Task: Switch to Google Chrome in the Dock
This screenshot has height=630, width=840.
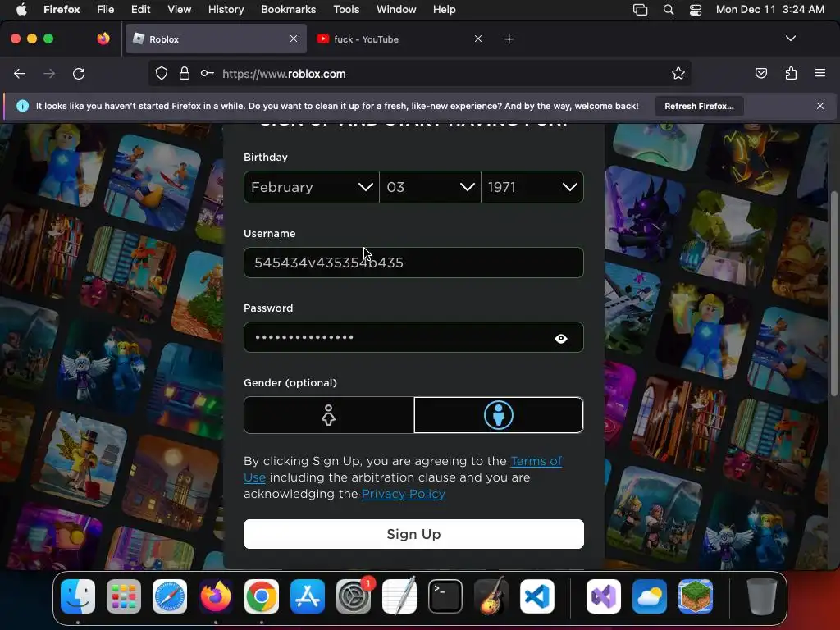Action: coord(262,596)
